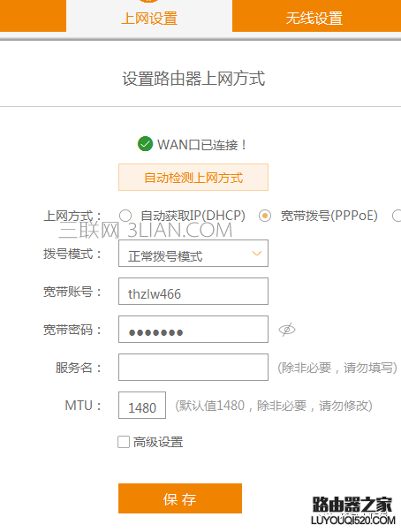The height and width of the screenshot is (532, 401).
Task: Click the WAN口已连接 status text
Action: [x=201, y=145]
